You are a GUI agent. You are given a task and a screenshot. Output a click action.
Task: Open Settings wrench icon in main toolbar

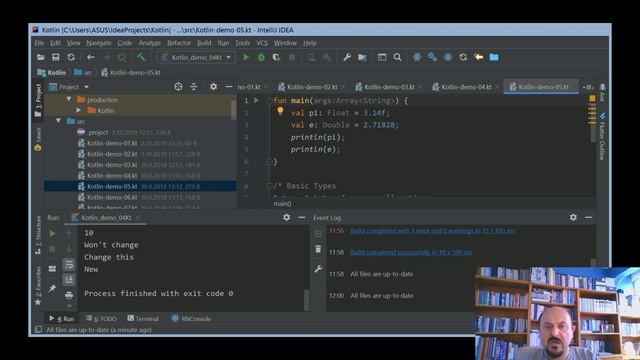pyautogui.click(x=347, y=58)
